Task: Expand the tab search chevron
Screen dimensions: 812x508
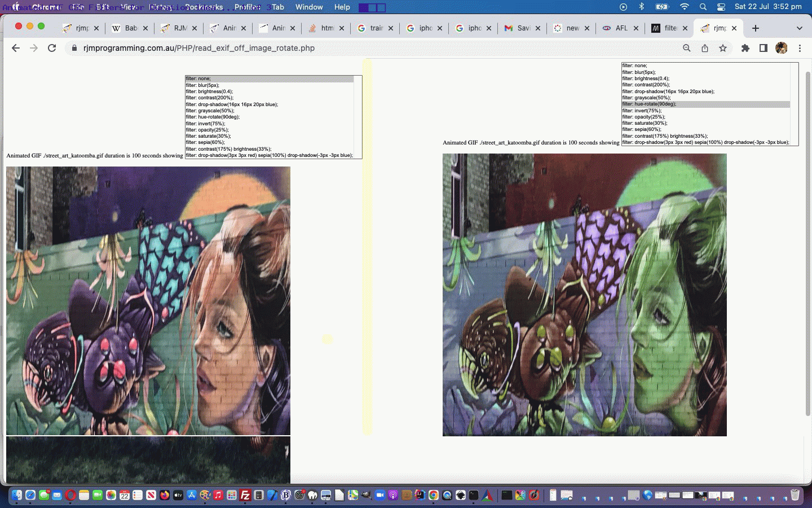Action: coord(799,28)
